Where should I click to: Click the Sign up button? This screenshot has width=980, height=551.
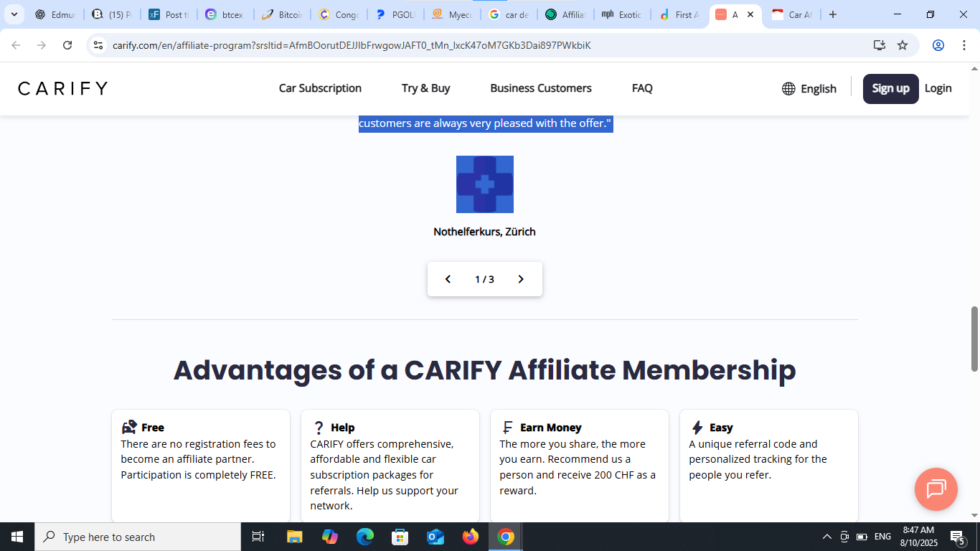point(890,89)
